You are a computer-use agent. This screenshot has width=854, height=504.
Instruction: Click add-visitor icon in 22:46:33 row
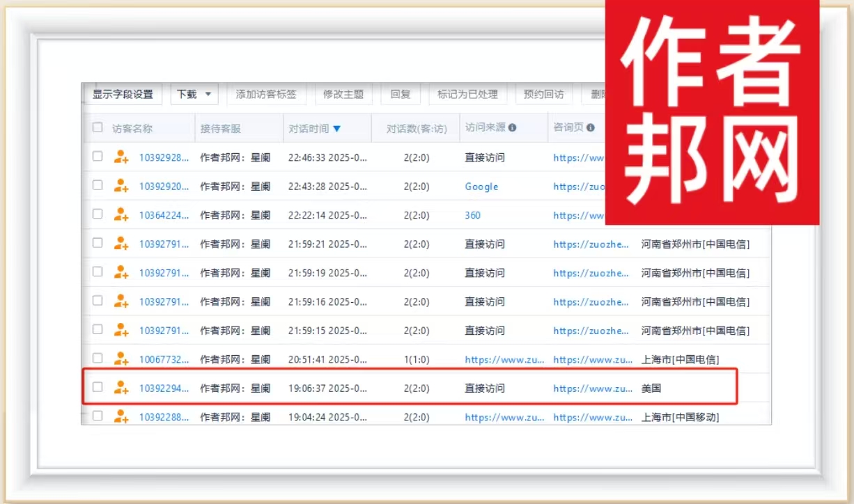[x=121, y=157]
